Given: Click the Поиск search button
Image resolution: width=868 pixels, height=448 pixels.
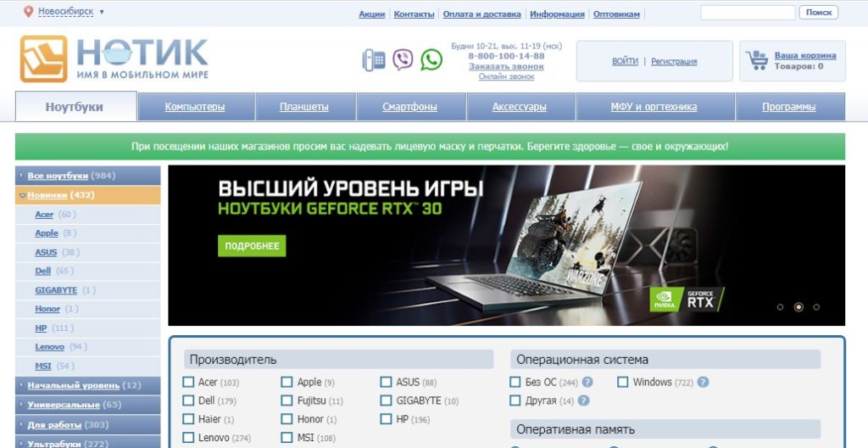Looking at the screenshot, I should [x=818, y=13].
